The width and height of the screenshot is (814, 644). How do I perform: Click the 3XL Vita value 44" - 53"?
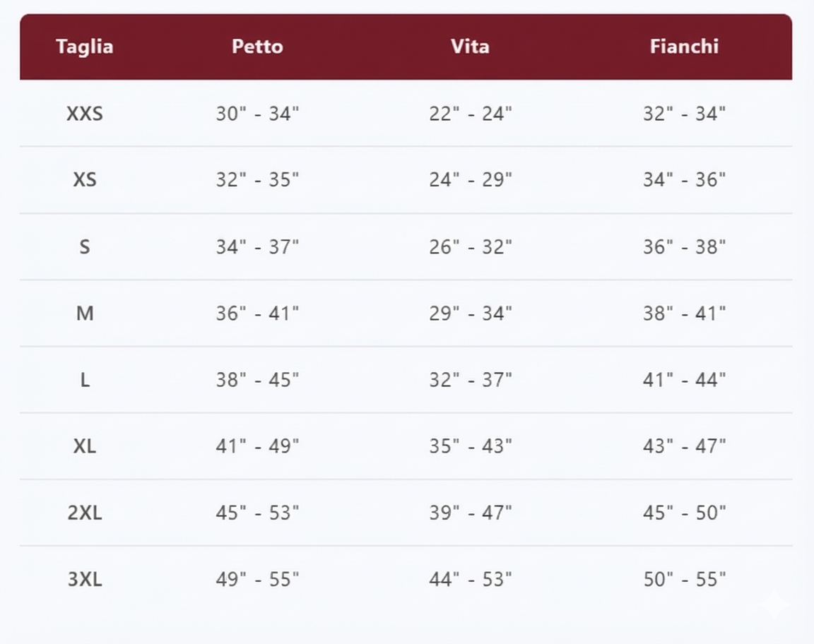470,580
